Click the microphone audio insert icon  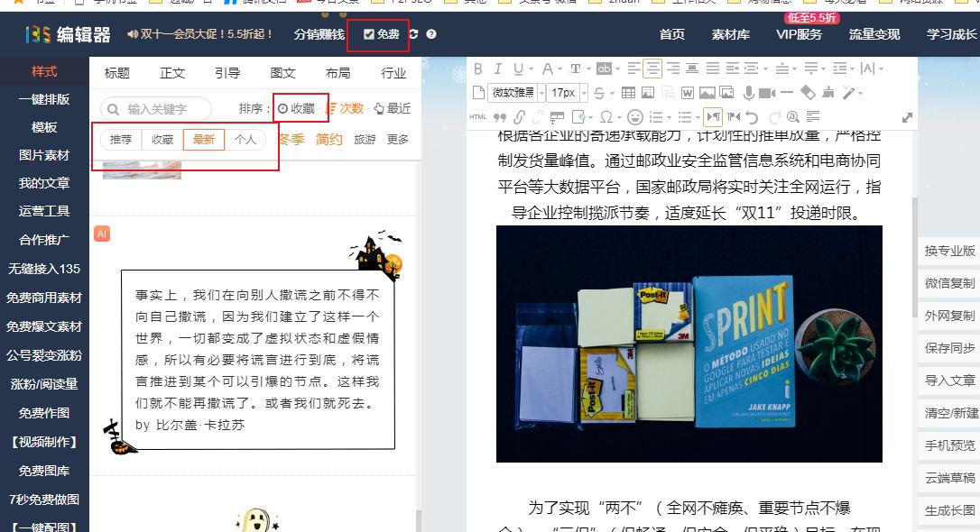click(747, 92)
